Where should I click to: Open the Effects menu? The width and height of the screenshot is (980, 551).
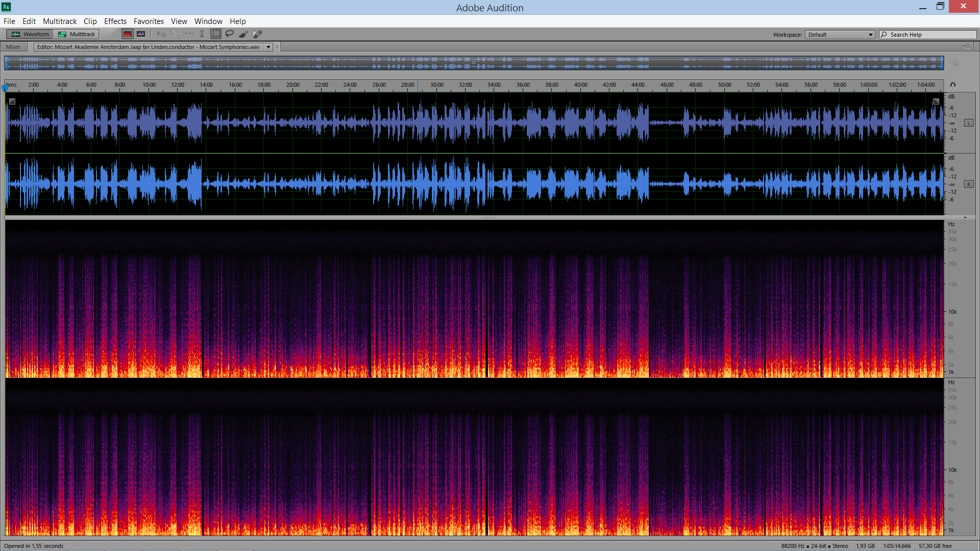pyautogui.click(x=115, y=21)
